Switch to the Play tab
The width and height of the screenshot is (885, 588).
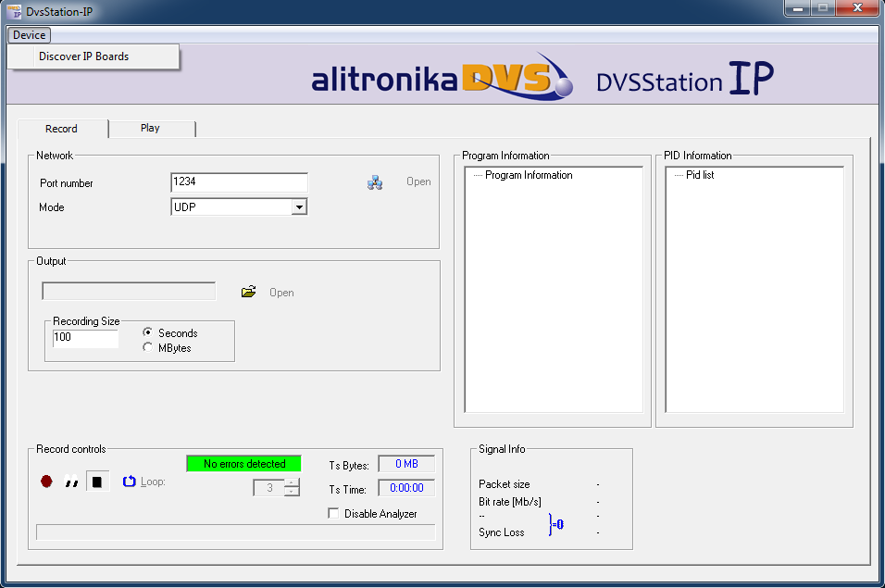point(150,129)
